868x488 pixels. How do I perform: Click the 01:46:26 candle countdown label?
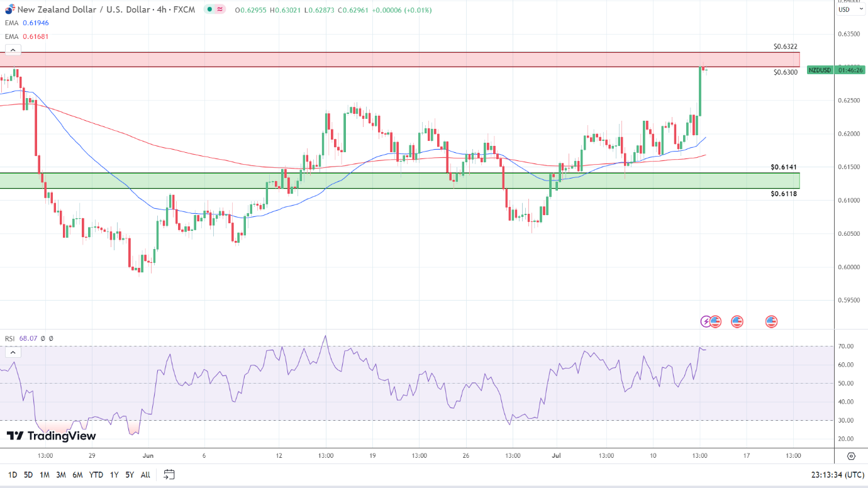[850, 70]
